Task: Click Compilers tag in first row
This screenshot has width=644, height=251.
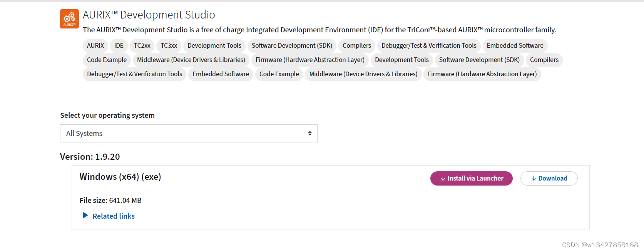Action: point(357,45)
